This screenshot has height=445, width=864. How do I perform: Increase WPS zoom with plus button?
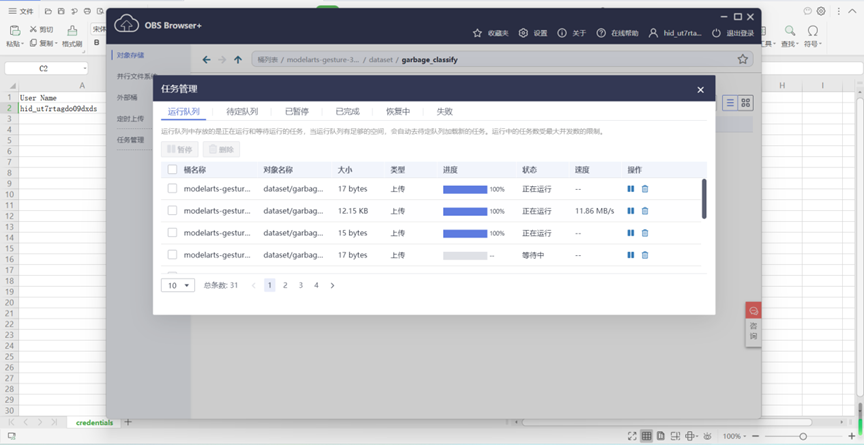852,436
